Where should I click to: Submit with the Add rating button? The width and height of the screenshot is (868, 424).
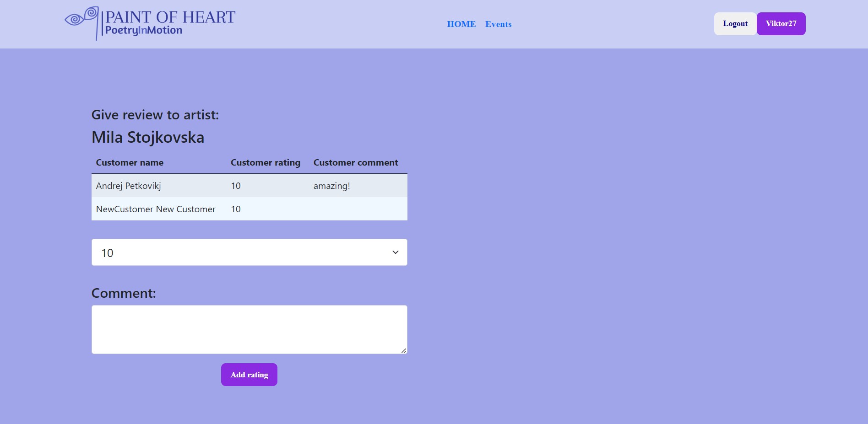coord(249,375)
